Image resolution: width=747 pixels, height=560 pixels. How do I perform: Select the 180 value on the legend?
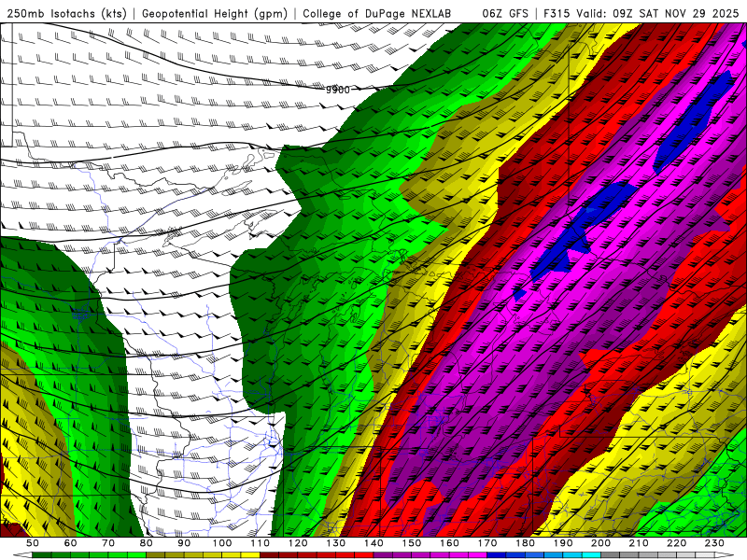525,543
